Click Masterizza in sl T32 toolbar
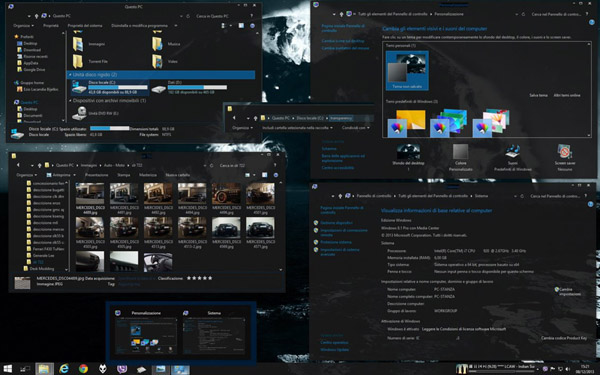600x375 pixels. [x=148, y=175]
